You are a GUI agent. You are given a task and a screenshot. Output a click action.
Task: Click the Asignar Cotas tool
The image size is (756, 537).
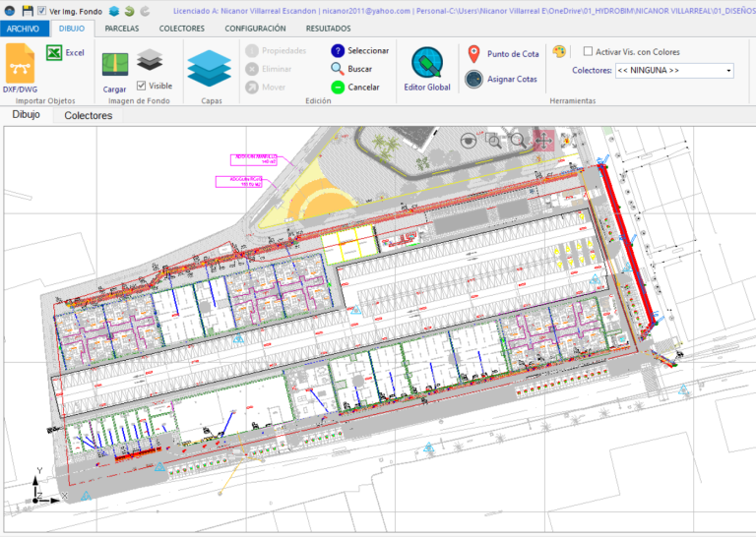[x=503, y=79]
